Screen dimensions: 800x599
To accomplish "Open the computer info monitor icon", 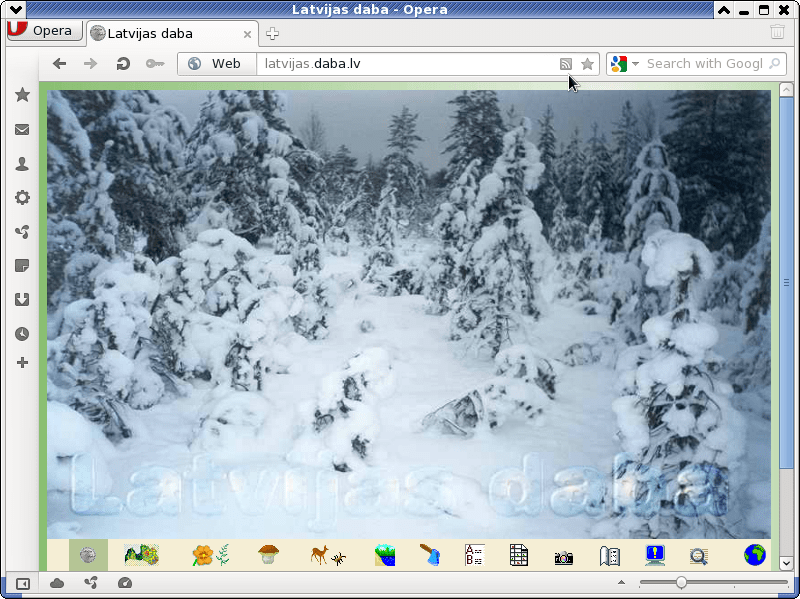I will coord(655,555).
